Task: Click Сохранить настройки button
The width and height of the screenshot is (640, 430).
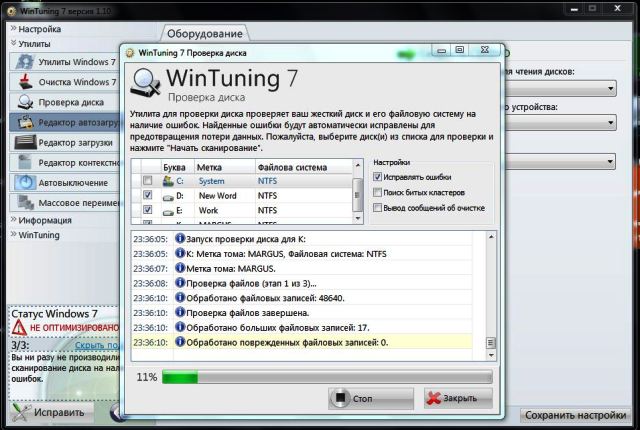Action: (576, 415)
